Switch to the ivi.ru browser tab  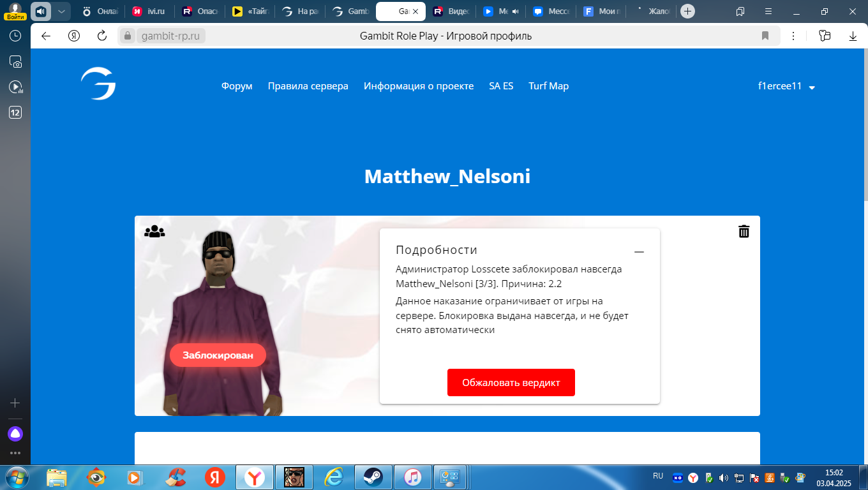point(151,11)
